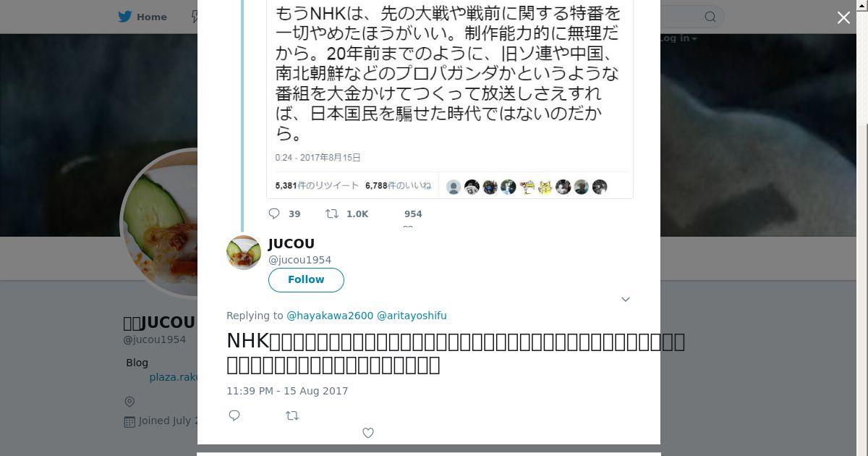
Task: Open JUCOU's small avatar in tweet
Action: pos(244,253)
